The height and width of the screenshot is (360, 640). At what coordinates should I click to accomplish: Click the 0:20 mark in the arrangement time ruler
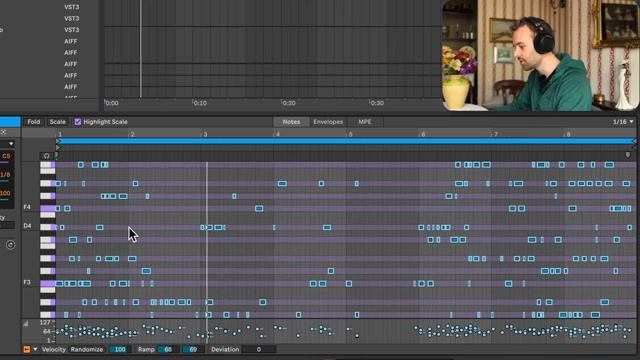coord(288,103)
